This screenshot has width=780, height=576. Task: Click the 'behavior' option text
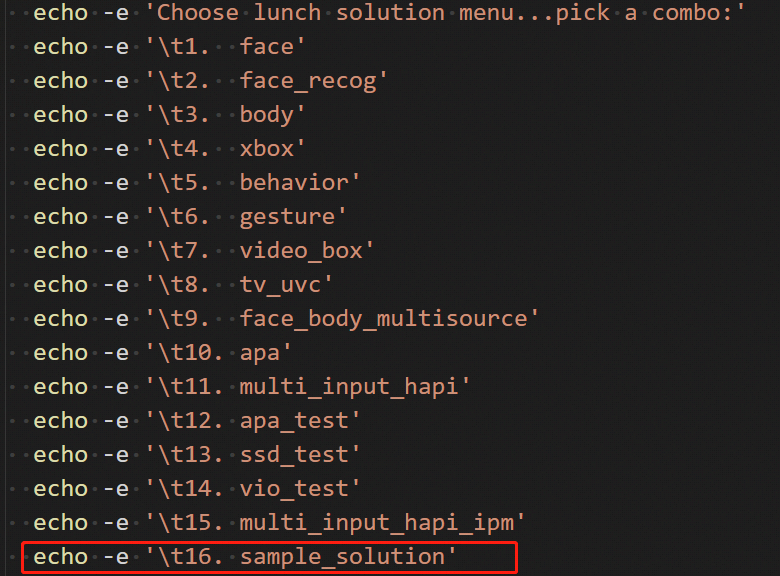[x=294, y=182]
